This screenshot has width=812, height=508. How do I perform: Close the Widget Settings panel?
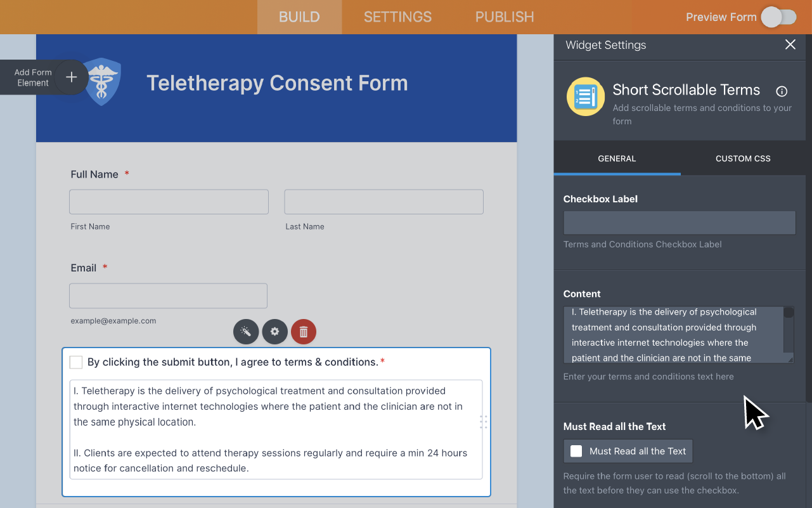pos(790,44)
